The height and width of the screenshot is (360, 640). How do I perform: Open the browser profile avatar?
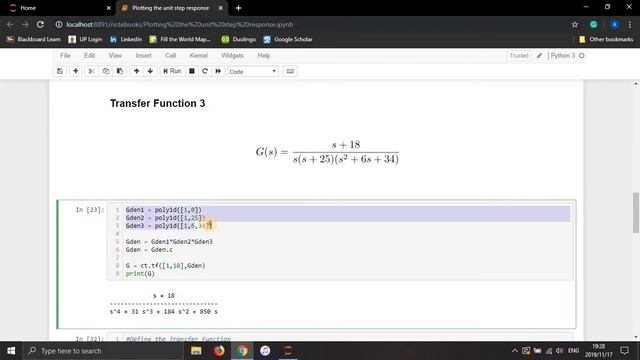click(614, 24)
